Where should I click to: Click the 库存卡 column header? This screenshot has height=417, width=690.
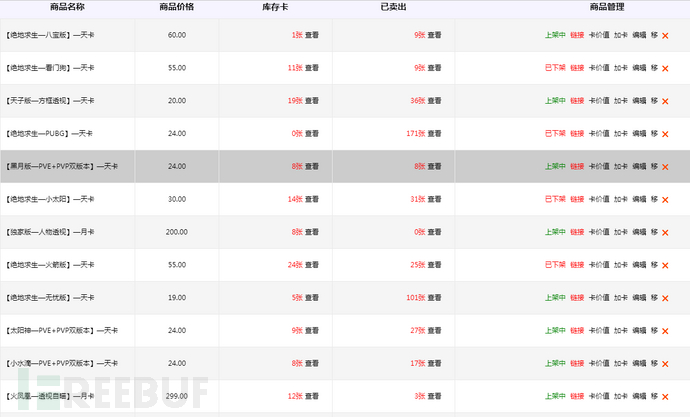(x=275, y=7)
